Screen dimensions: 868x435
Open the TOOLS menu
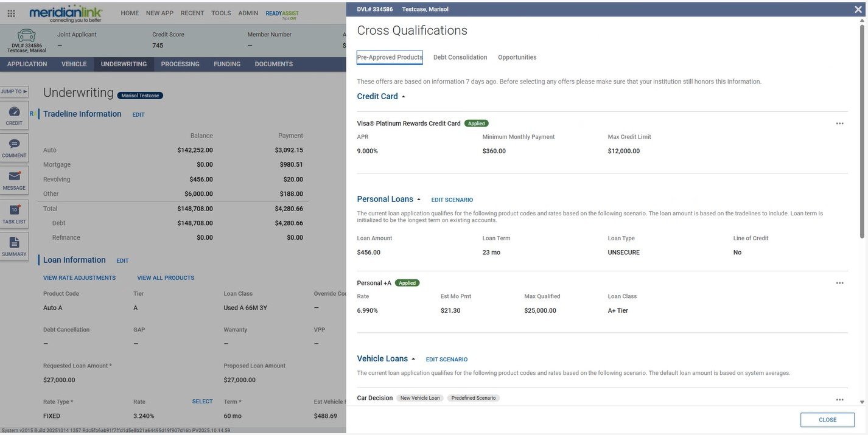tap(221, 13)
